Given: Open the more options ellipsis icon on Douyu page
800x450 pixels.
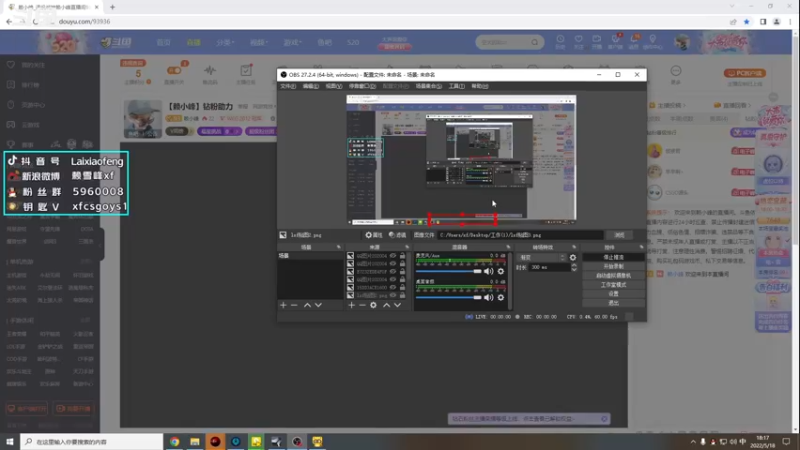Looking at the screenshot, I should 676,71.
